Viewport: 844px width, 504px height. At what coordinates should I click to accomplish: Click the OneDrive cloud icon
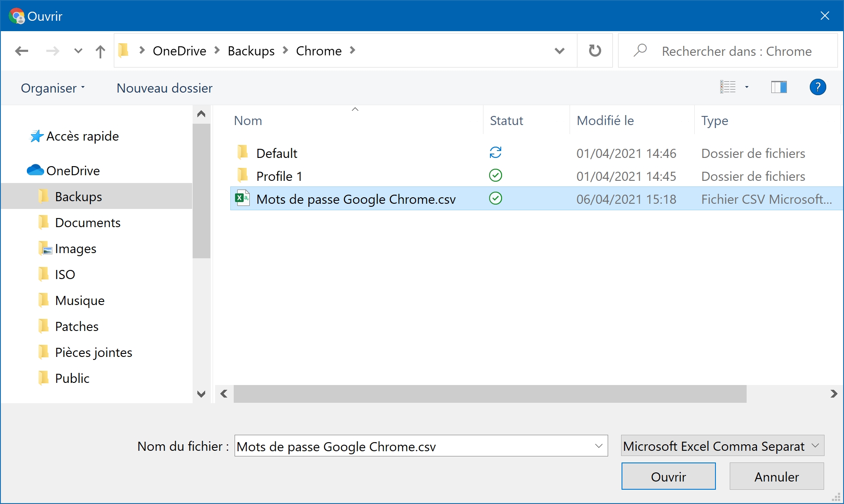[x=35, y=170]
